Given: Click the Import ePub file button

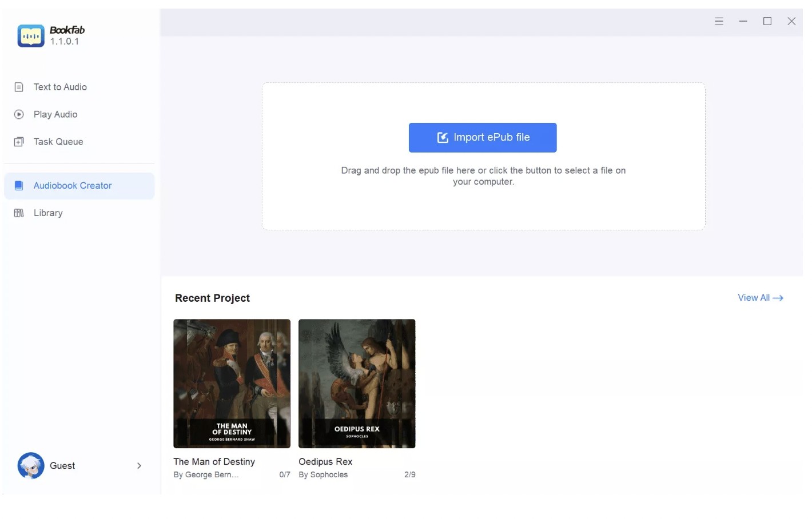Looking at the screenshot, I should (483, 138).
